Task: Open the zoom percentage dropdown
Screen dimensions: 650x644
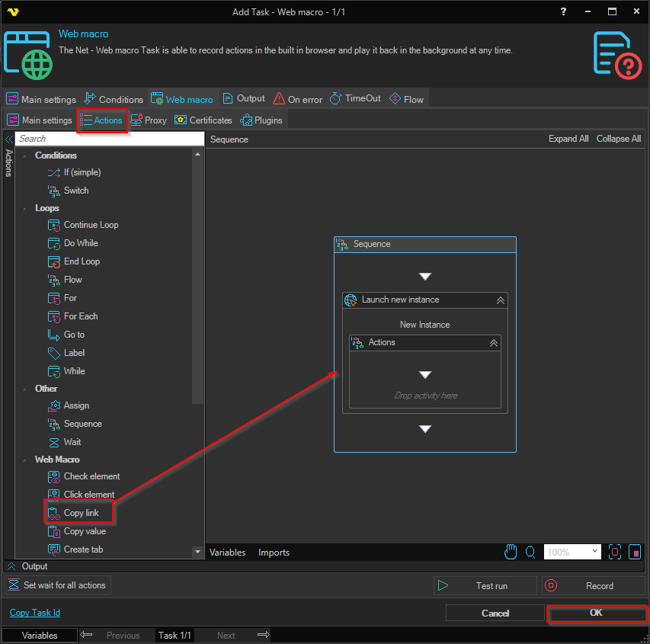Action: pos(594,552)
